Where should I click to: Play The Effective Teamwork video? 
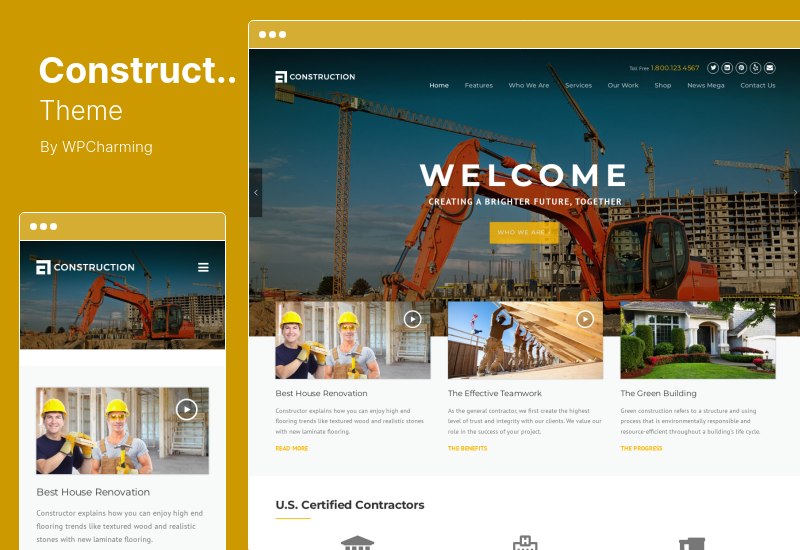585,319
